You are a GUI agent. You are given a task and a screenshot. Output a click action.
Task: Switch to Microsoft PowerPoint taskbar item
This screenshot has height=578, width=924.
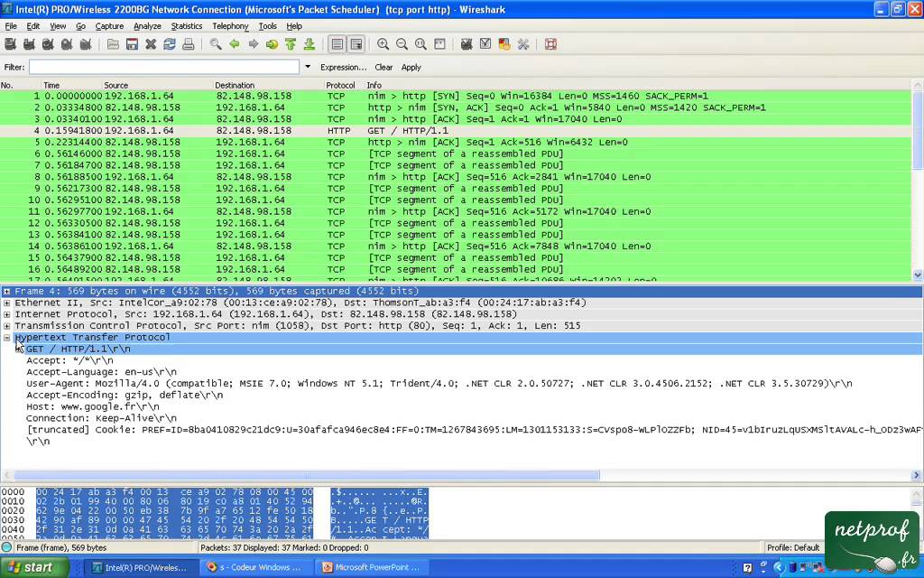click(373, 567)
